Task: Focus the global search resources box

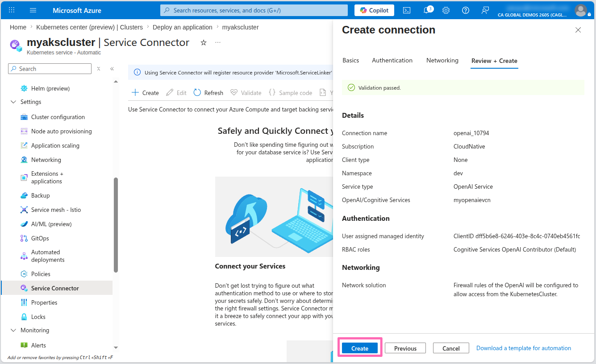Action: 254,10
